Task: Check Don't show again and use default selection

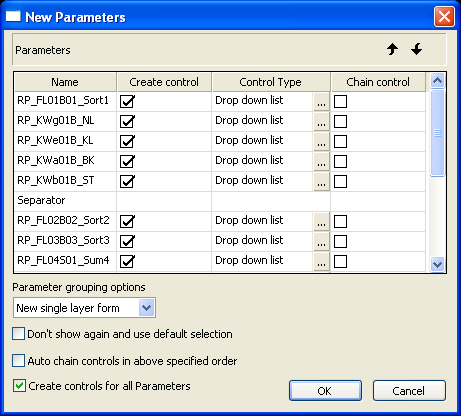Action: [x=18, y=334]
